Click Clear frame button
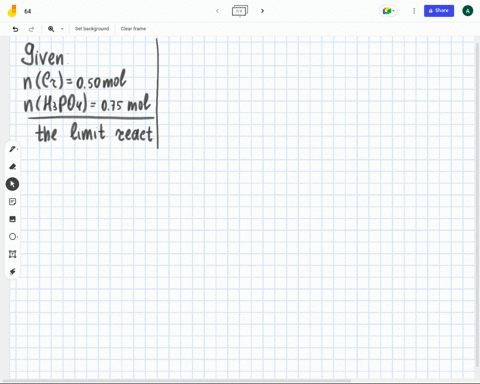This screenshot has width=480, height=384. pyautogui.click(x=133, y=29)
